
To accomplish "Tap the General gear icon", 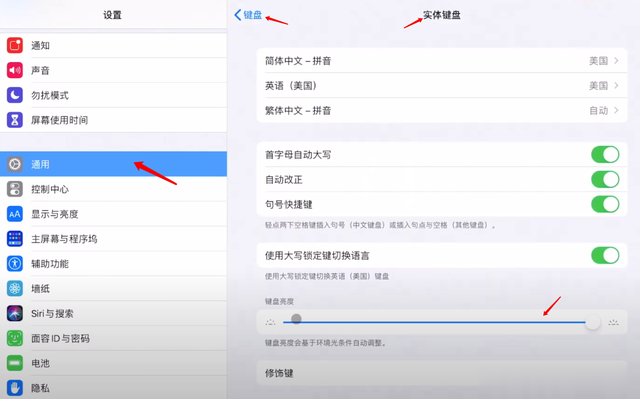I will pyautogui.click(x=15, y=164).
